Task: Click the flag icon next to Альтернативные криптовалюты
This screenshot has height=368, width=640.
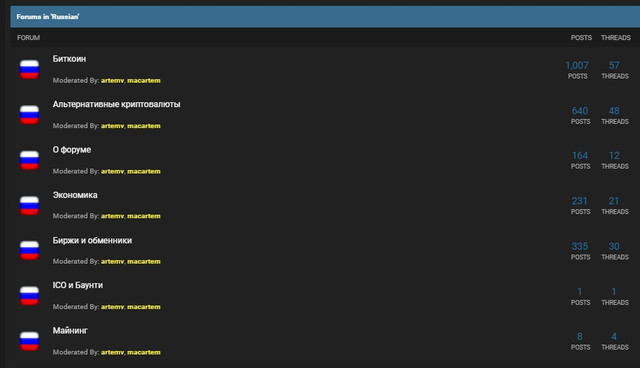Action: tap(29, 114)
